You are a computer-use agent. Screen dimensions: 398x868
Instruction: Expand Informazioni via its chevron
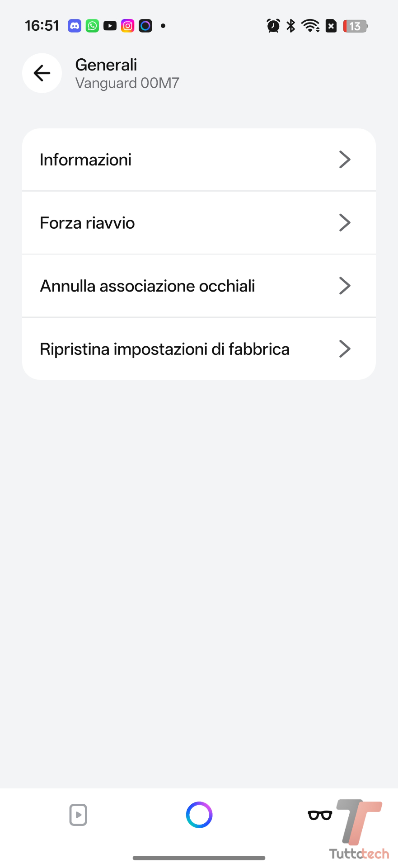[x=345, y=160]
